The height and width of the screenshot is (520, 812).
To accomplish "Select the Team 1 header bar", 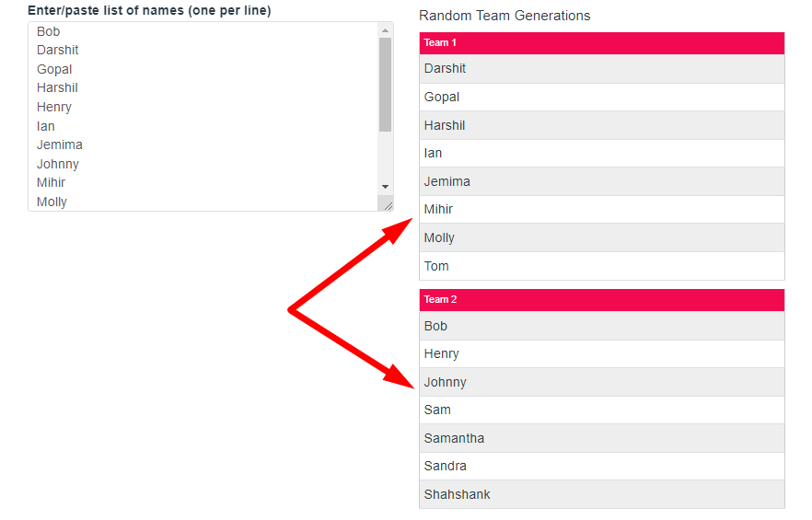I will 602,43.
